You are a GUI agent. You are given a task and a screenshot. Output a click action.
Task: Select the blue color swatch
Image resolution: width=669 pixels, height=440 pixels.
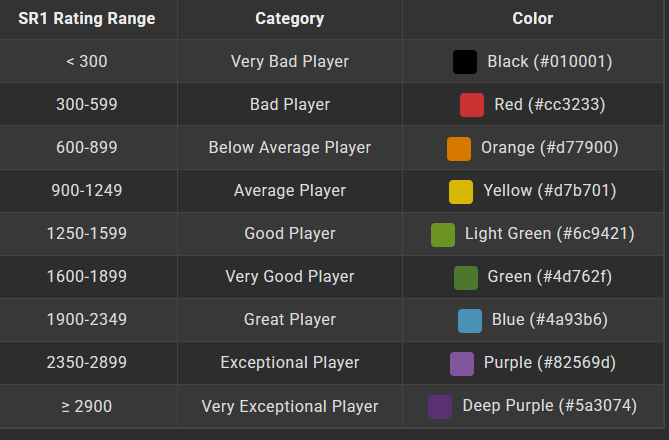tap(470, 320)
